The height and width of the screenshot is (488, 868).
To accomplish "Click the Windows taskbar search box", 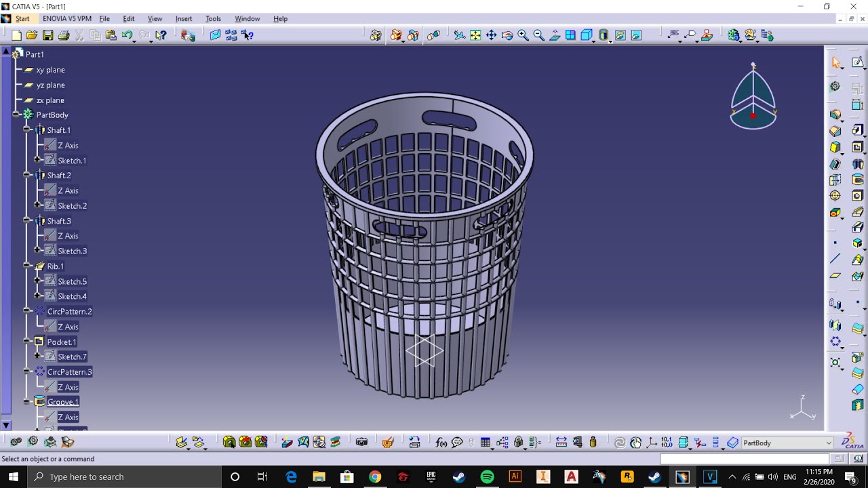I will [125, 476].
